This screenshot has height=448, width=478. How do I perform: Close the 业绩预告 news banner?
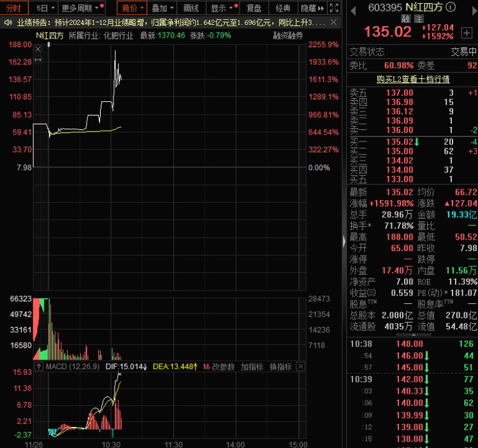[x=333, y=22]
